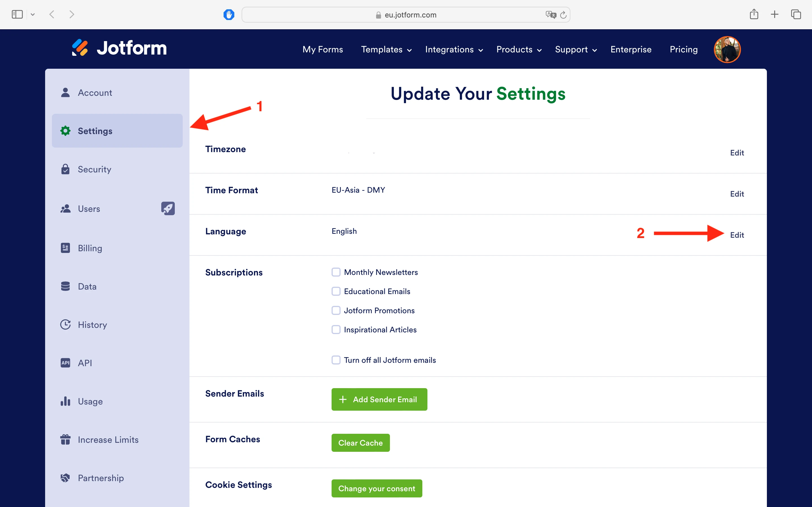Edit the Language setting

[737, 235]
